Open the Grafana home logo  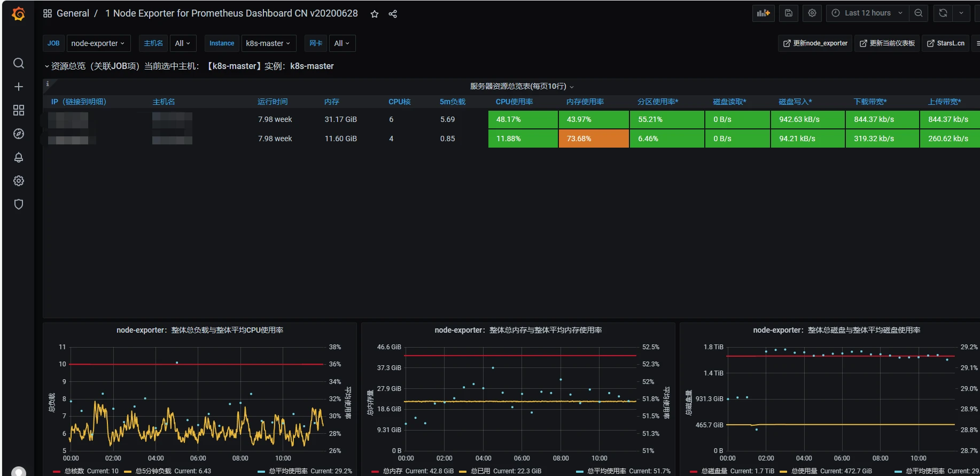click(x=19, y=13)
